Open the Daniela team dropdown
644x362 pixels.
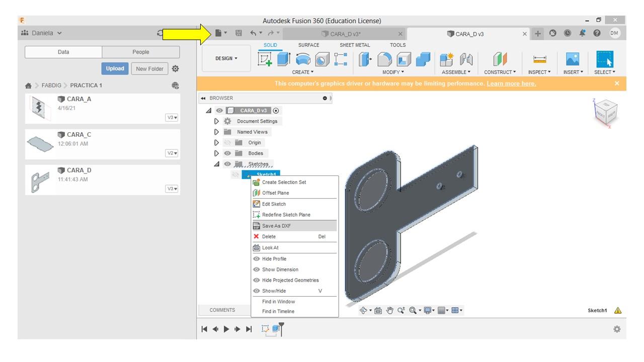coord(42,33)
